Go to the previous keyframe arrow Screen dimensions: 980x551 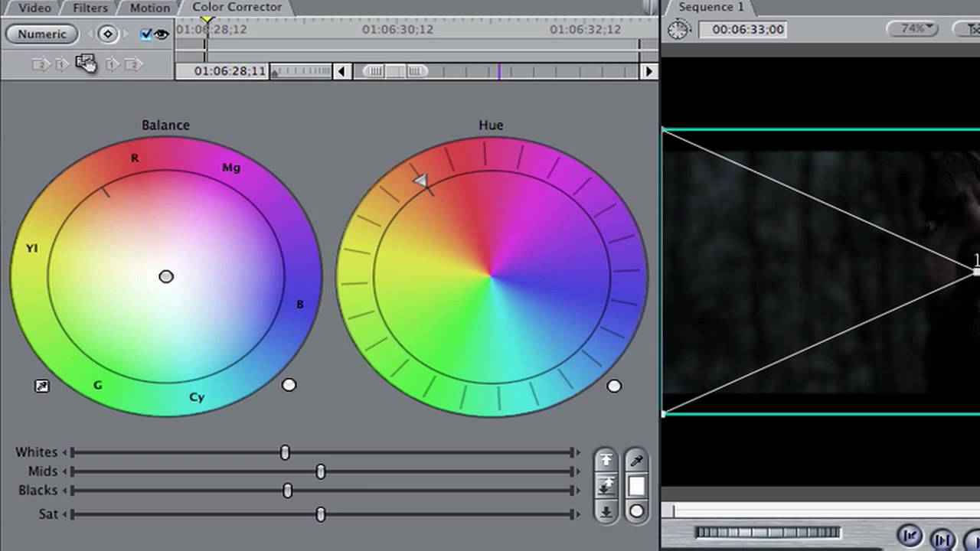point(90,34)
